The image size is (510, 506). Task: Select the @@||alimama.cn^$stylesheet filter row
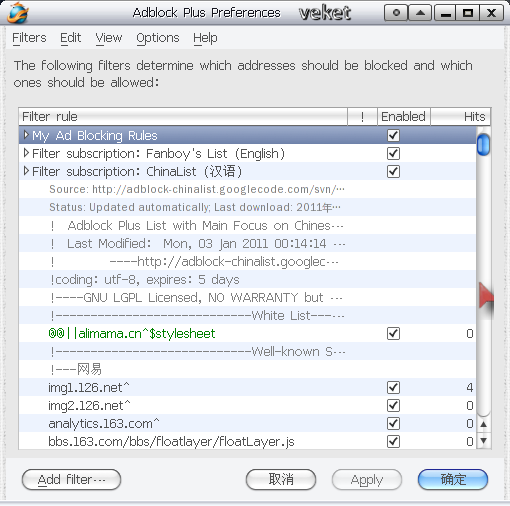coord(247,333)
